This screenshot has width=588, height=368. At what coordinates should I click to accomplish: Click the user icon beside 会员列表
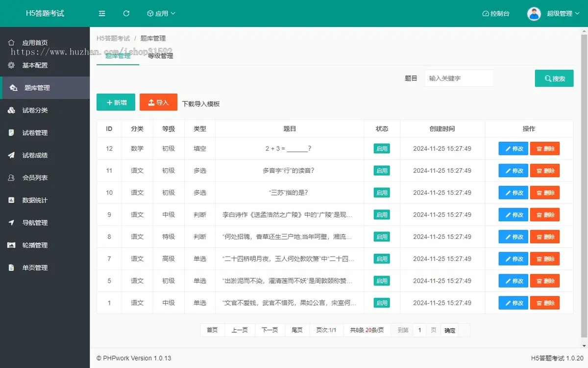pos(11,178)
